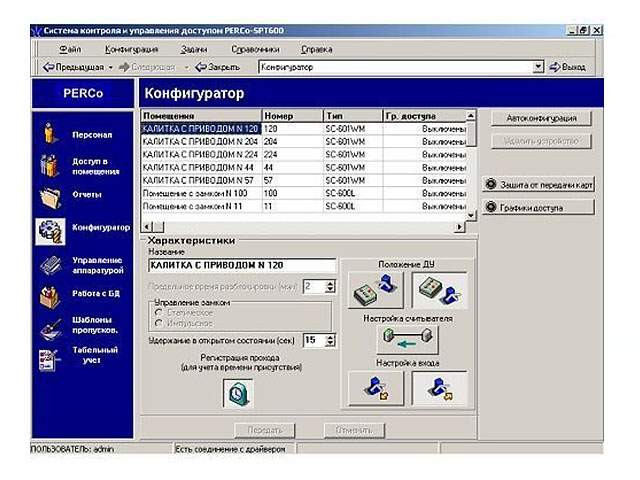Image resolution: width=640 pixels, height=480 pixels.
Task: Click the Отменить button
Action: tap(354, 430)
